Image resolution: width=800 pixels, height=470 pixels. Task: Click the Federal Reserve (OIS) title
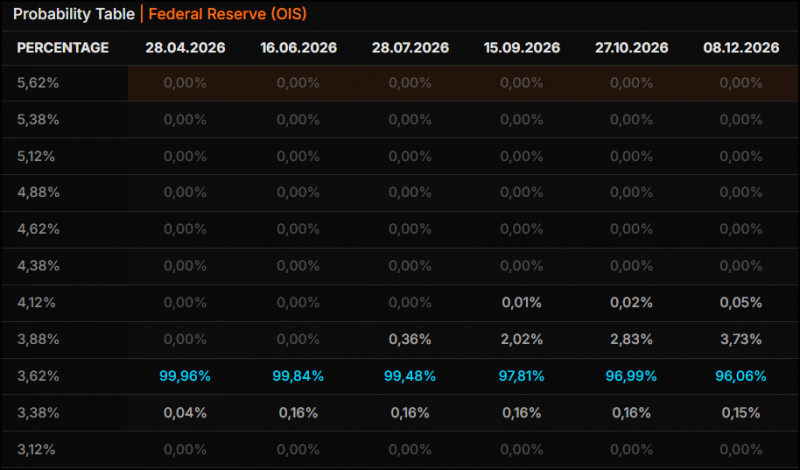pyautogui.click(x=228, y=14)
